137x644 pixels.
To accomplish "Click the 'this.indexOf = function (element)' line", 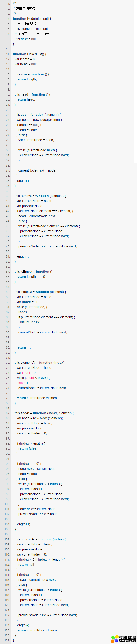I will click(x=40, y=292).
